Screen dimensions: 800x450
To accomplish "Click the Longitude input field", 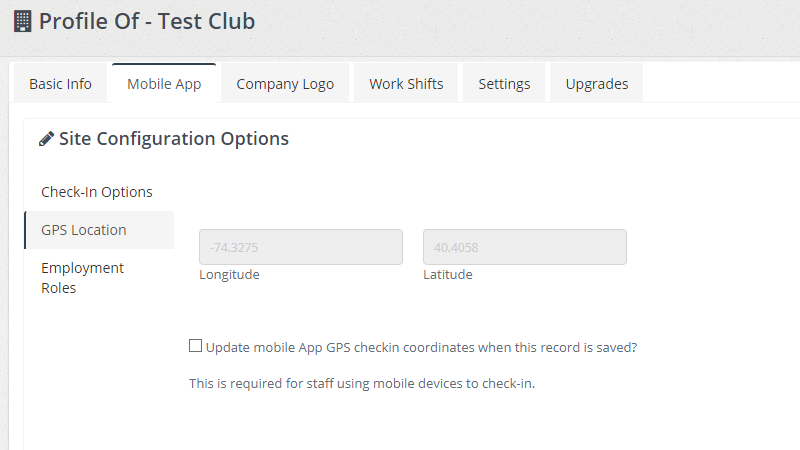I will click(301, 247).
